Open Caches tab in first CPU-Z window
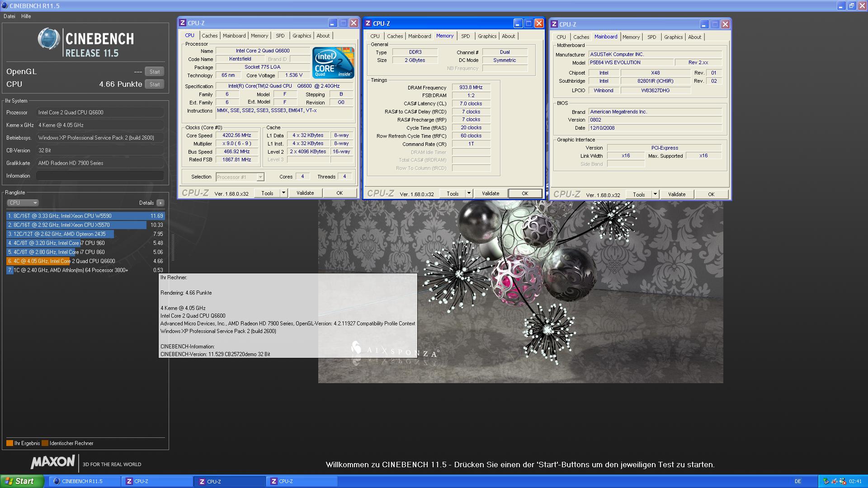This screenshot has height=488, width=868. coord(209,36)
